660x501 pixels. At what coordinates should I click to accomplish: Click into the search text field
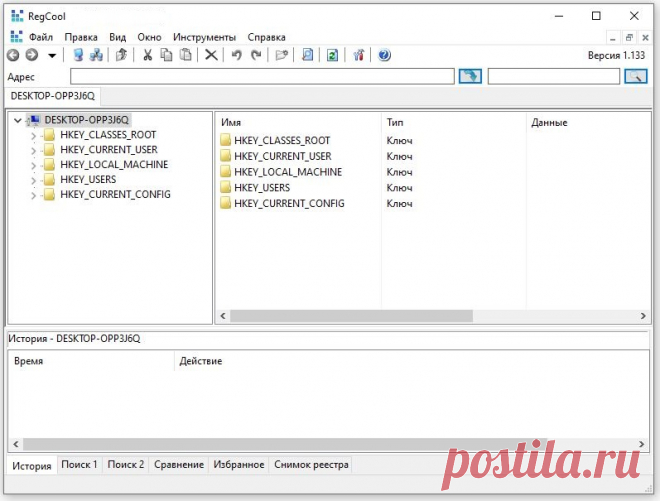tap(554, 76)
